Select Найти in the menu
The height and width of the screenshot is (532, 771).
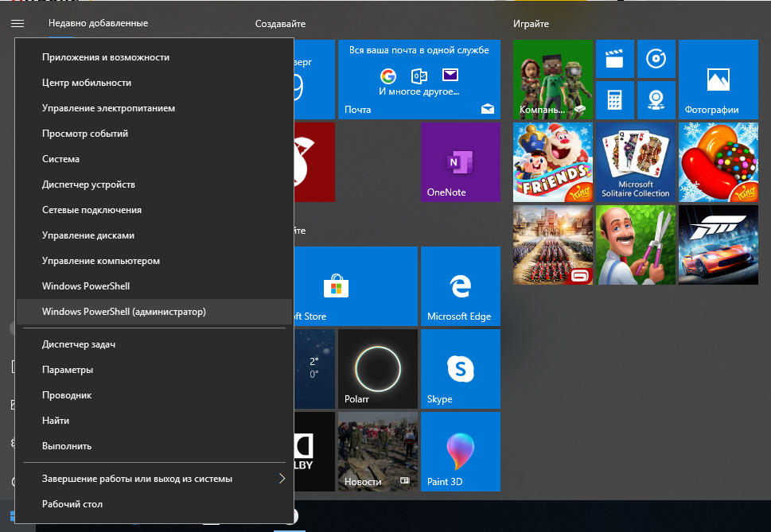tap(154, 421)
